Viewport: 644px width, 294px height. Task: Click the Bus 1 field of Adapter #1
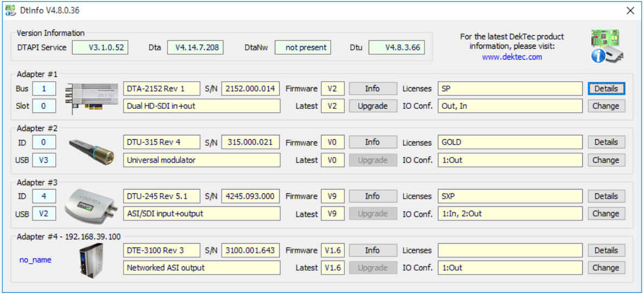pos(44,89)
